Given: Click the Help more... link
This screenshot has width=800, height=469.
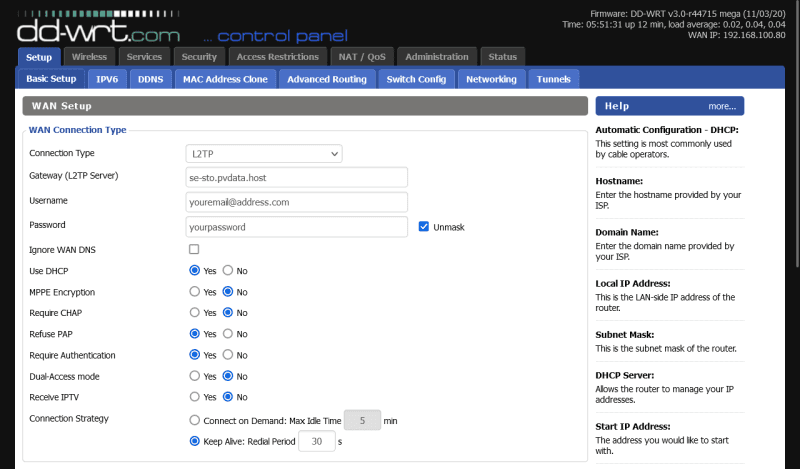Looking at the screenshot, I should pos(722,106).
